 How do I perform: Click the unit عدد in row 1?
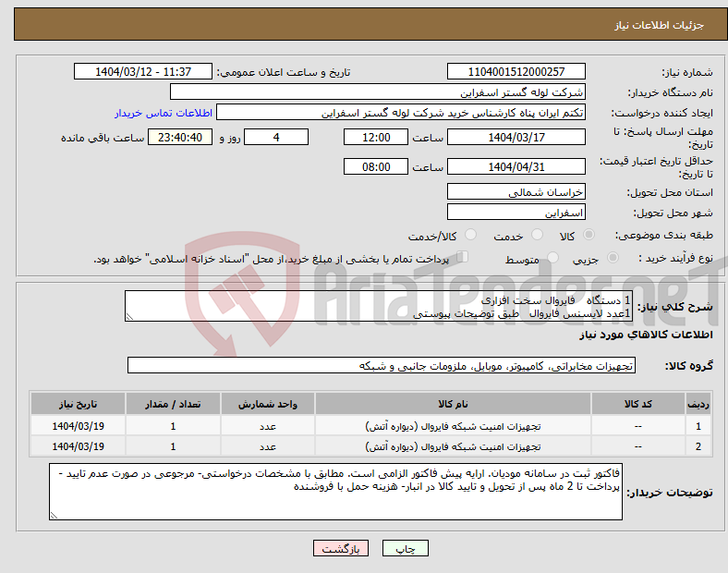pyautogui.click(x=268, y=426)
